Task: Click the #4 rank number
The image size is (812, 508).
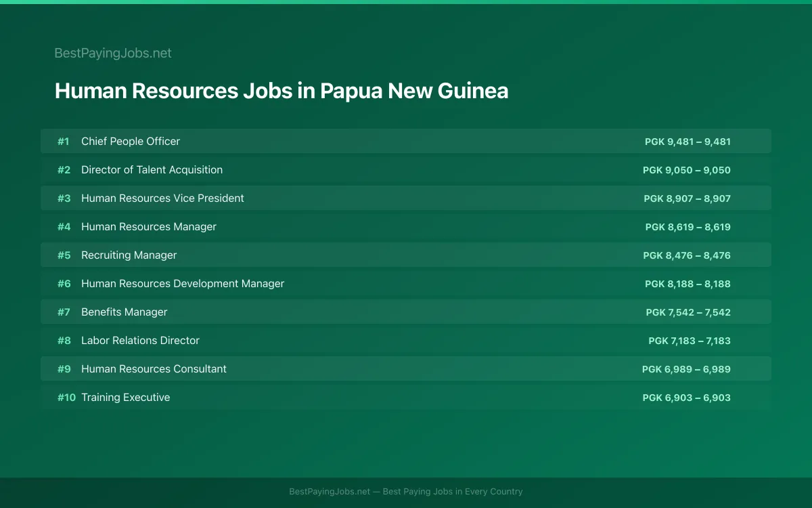Action: [x=64, y=227]
